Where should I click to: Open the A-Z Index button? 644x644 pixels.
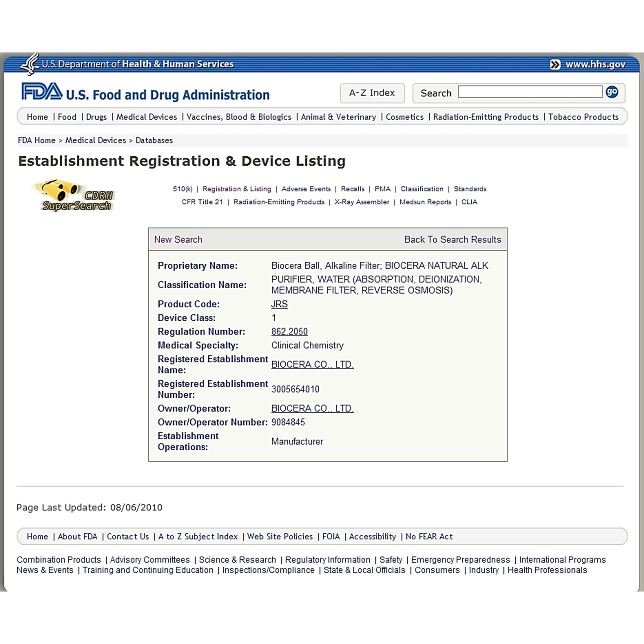pyautogui.click(x=372, y=93)
